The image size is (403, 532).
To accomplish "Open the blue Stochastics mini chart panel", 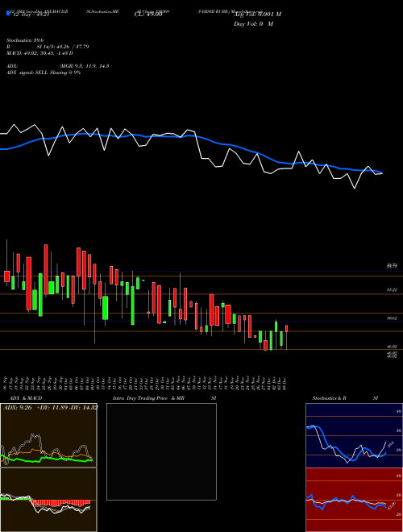I will 354,435.
